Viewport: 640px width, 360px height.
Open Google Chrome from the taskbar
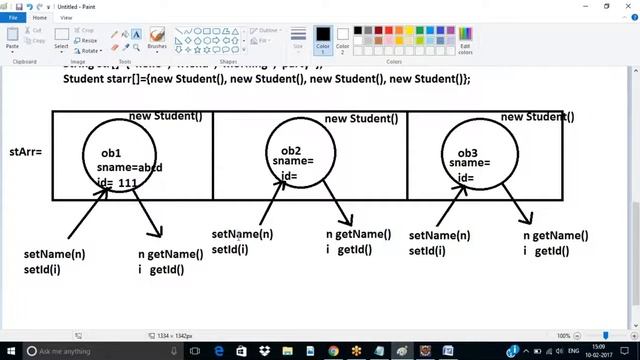point(333,351)
